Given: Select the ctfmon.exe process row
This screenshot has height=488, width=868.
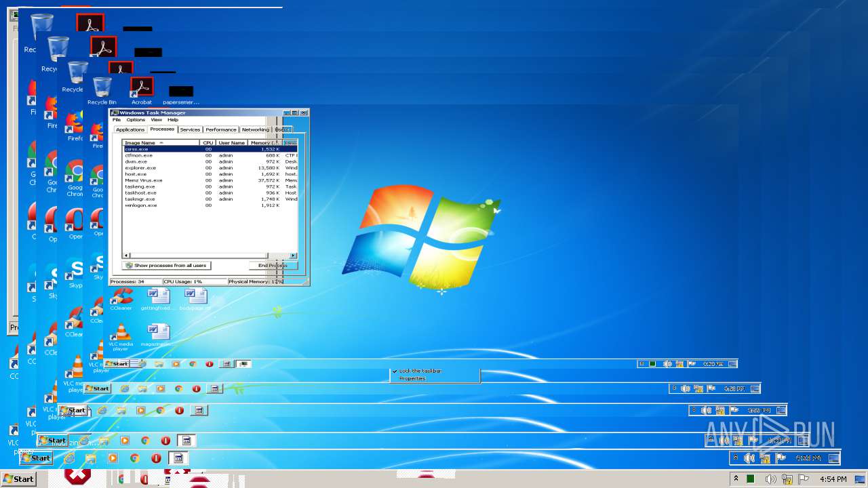Looking at the screenshot, I should click(x=210, y=155).
